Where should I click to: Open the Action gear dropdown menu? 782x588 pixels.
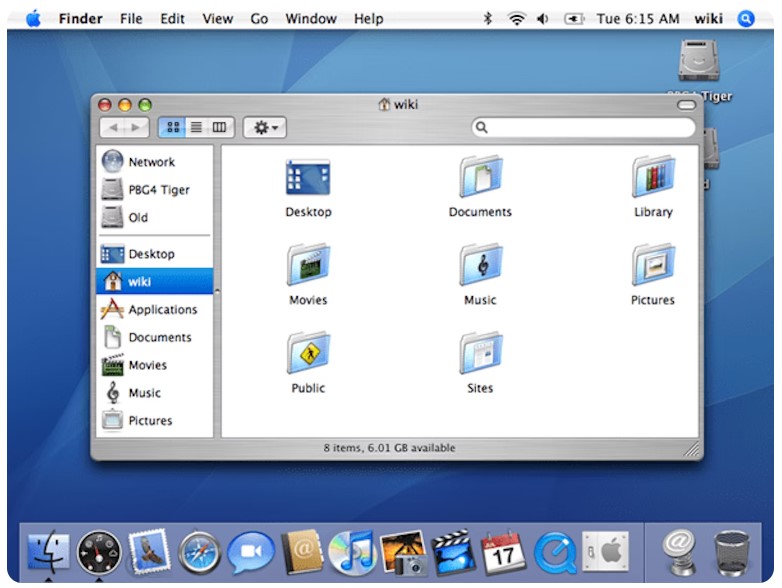(x=265, y=128)
